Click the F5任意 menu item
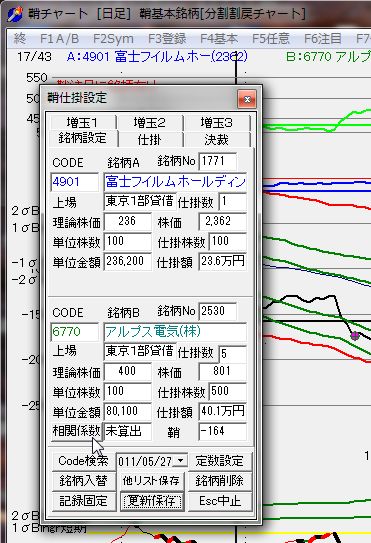371x543 pixels. pos(271,38)
